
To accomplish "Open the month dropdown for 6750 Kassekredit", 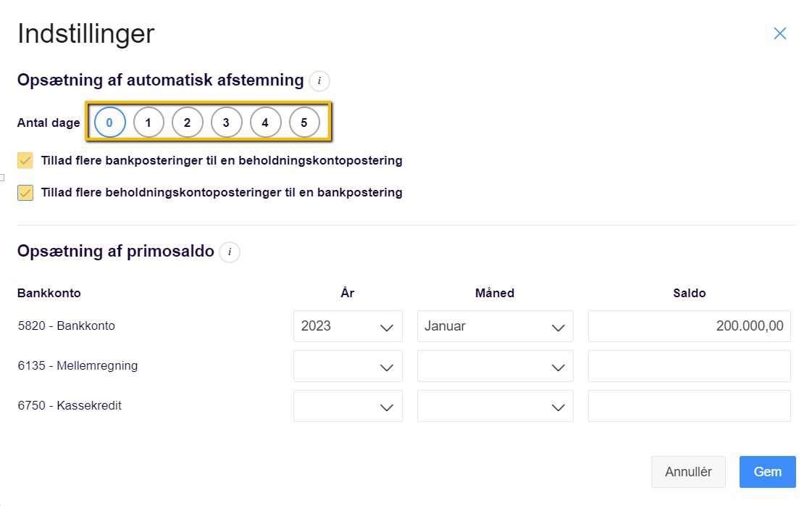I will point(495,406).
